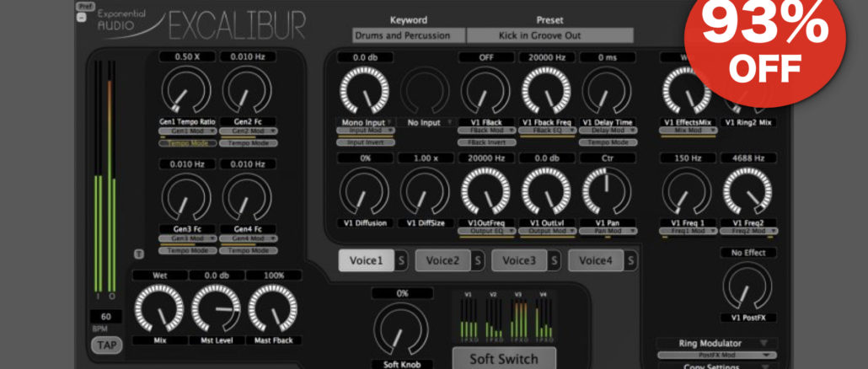The image size is (868, 369).
Task: Open the Pref preferences button
Action: (x=85, y=7)
